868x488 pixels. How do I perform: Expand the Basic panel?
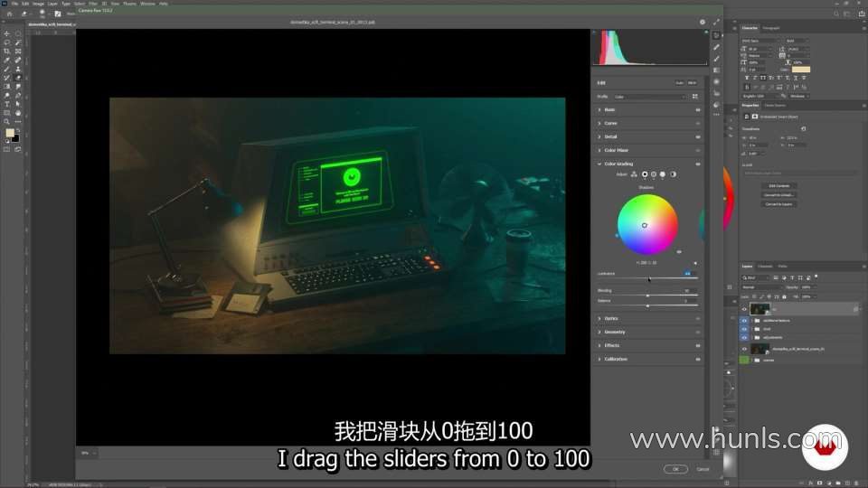click(599, 110)
